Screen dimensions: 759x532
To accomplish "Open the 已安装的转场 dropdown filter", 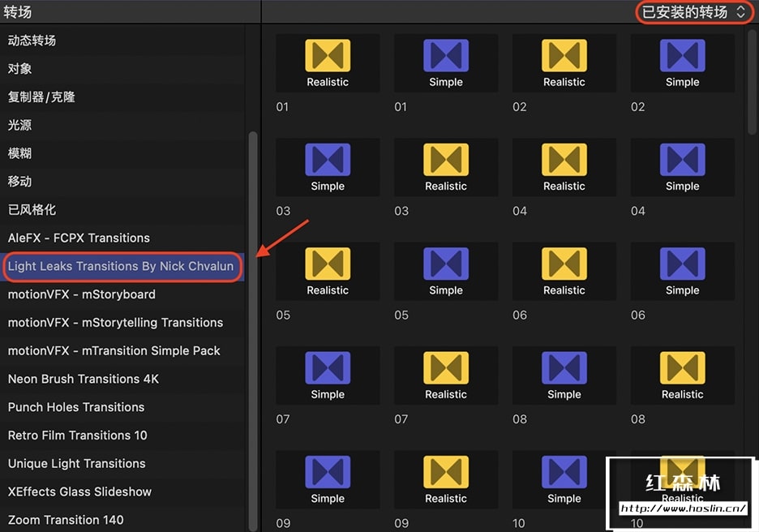I will click(x=693, y=11).
